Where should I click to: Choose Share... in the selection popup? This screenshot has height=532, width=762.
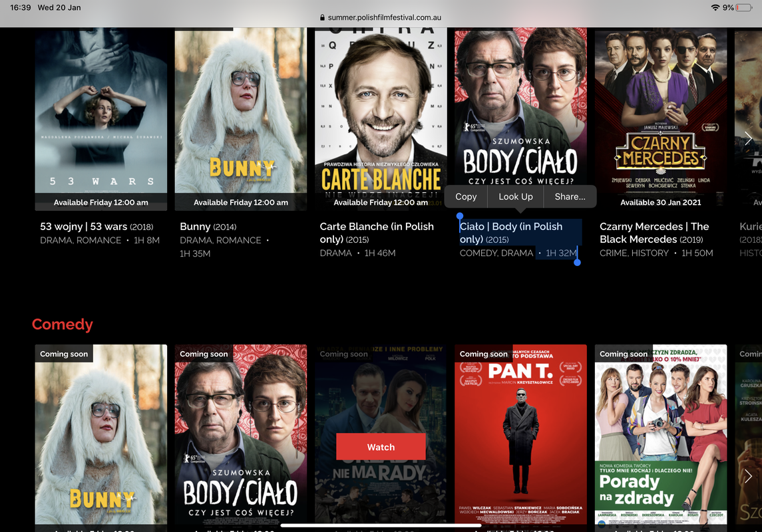[570, 197]
